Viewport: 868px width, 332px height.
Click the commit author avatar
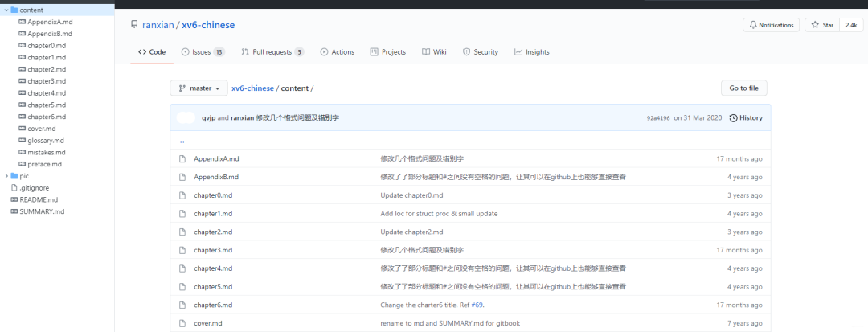186,118
